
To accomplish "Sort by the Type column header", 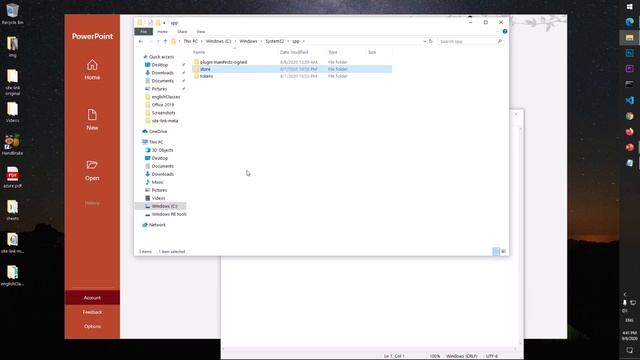I will click(x=333, y=52).
